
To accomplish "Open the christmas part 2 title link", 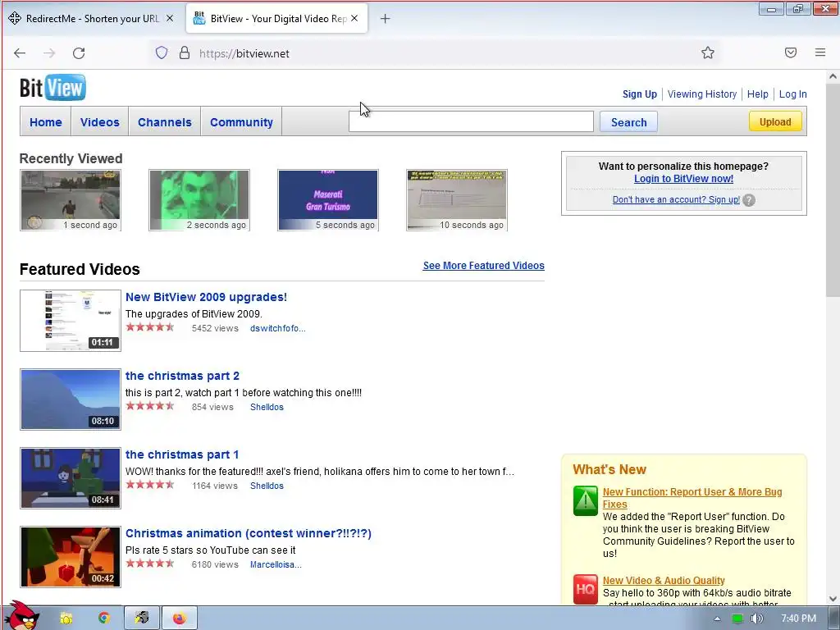I will 182,376.
